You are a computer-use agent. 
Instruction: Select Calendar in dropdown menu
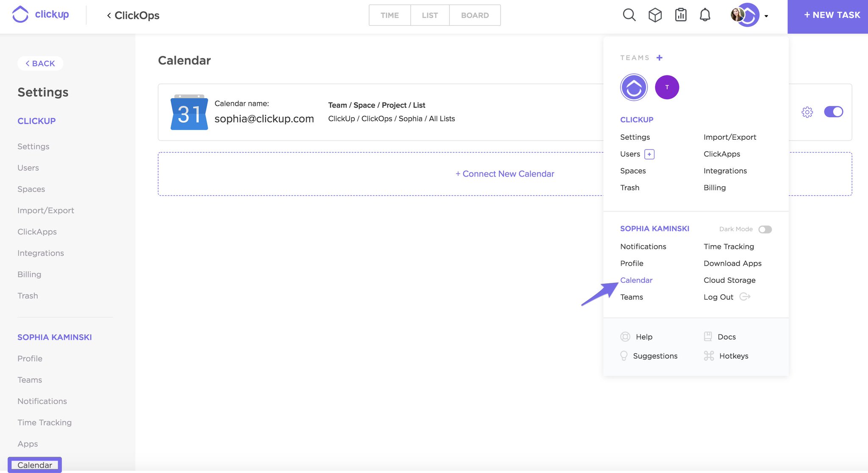click(x=636, y=280)
